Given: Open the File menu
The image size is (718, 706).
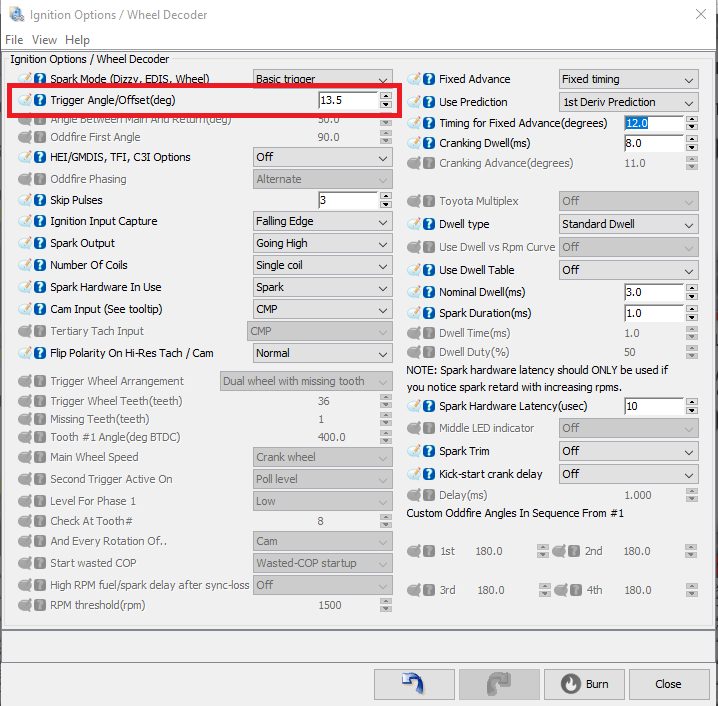Looking at the screenshot, I should pyautogui.click(x=14, y=40).
